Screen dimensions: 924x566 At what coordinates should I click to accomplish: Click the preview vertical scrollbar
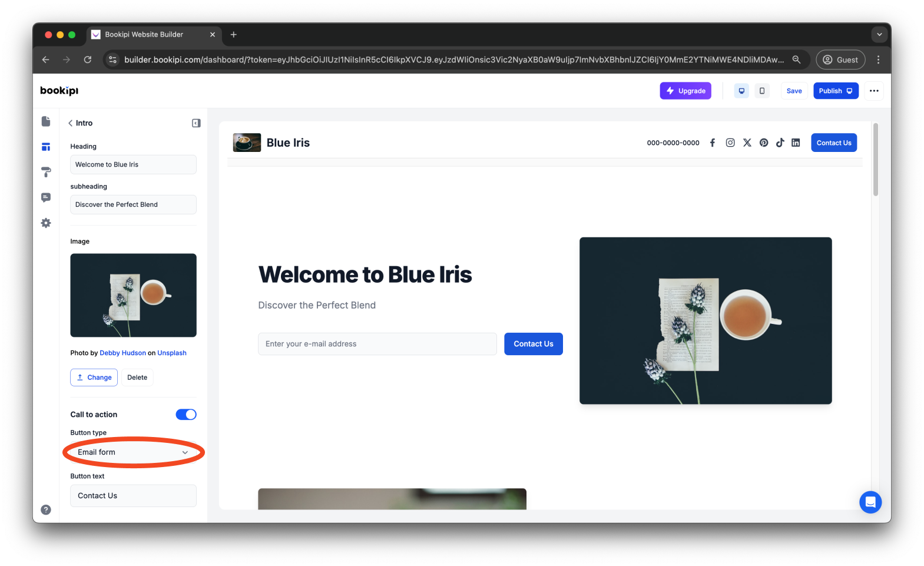[876, 160]
